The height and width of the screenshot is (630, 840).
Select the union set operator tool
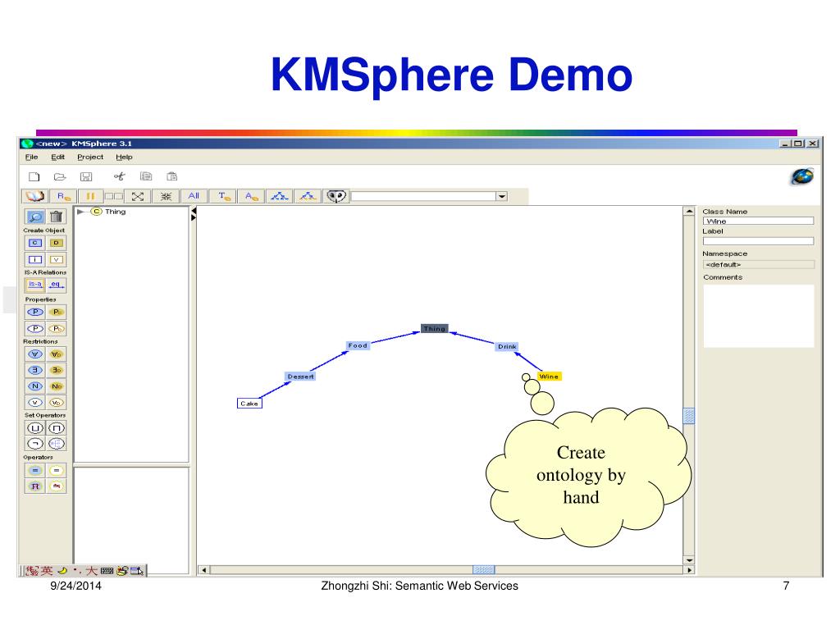(35, 428)
